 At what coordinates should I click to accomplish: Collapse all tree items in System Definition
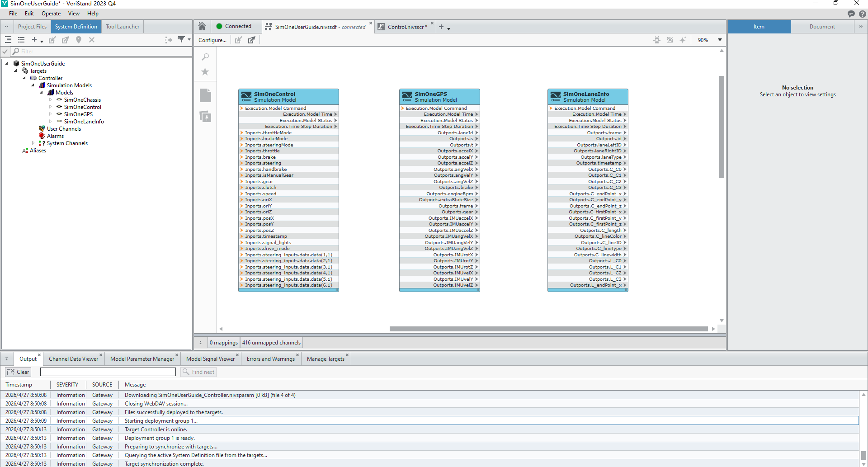click(x=21, y=40)
